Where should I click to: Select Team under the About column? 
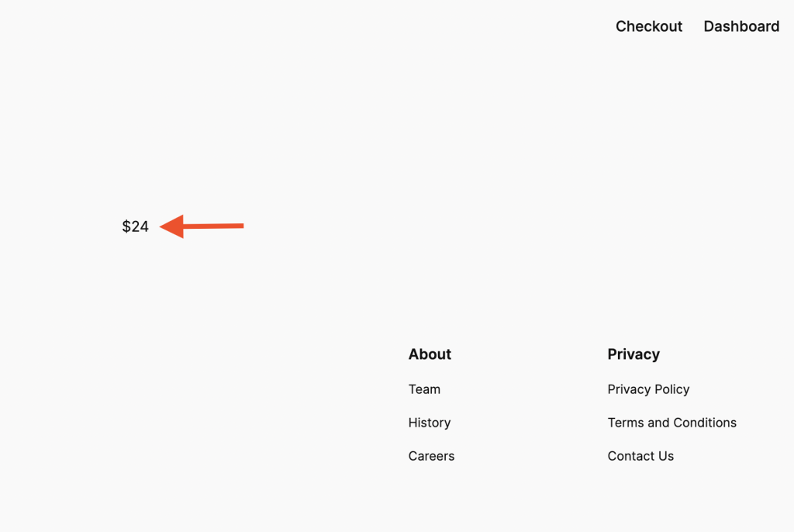(x=424, y=389)
